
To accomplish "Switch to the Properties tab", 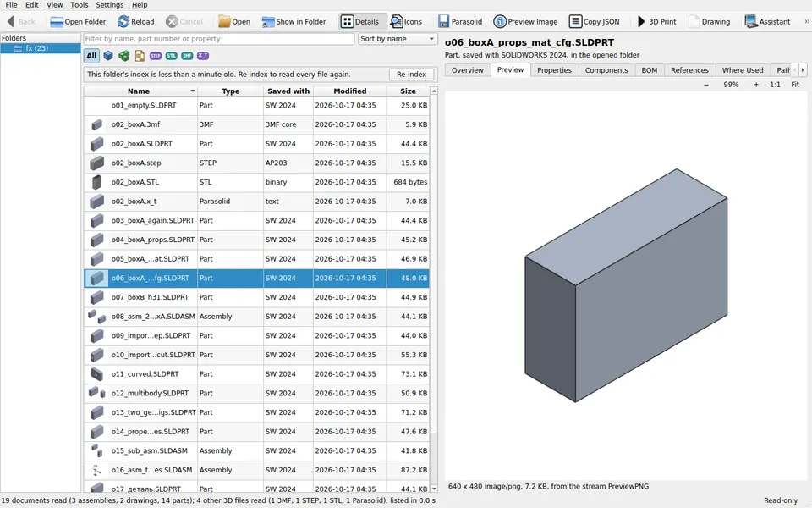I will click(554, 70).
